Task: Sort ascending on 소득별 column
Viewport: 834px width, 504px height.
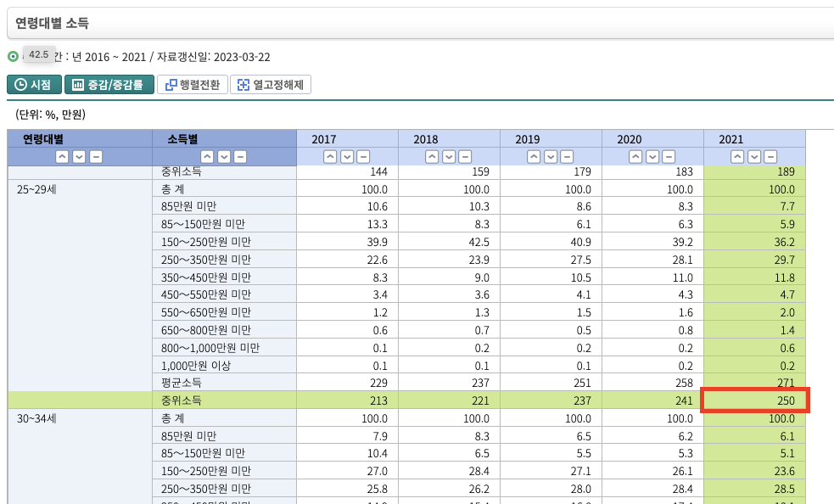Action: (x=207, y=156)
